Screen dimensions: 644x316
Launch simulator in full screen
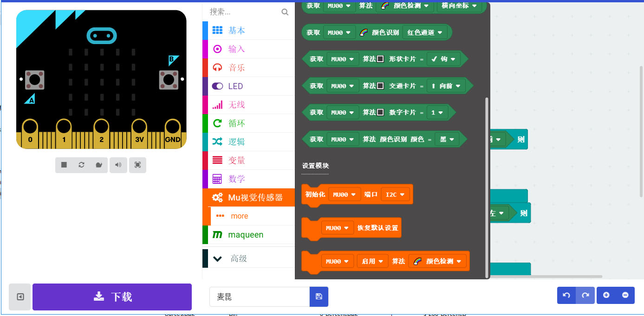click(137, 165)
